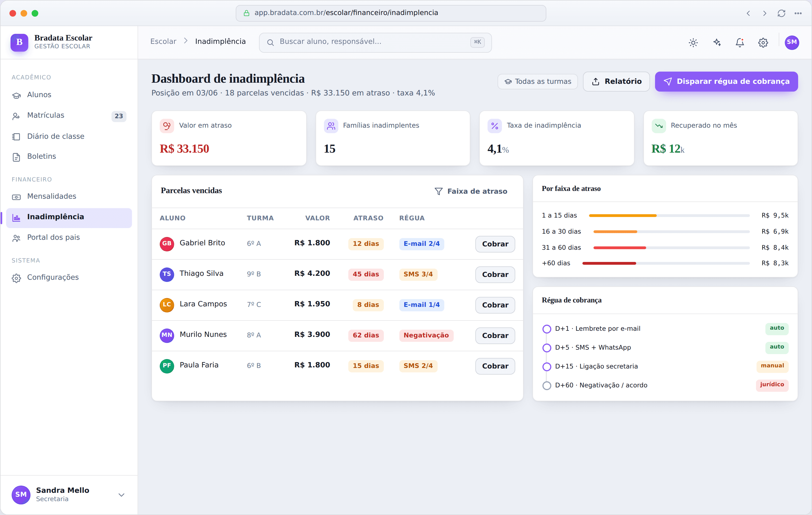Select Inadimplência in the sidebar
The width and height of the screenshot is (812, 515).
[x=69, y=218]
